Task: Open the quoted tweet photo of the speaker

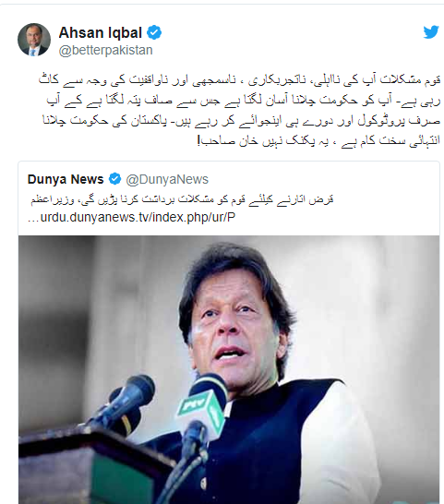Action: (x=229, y=369)
